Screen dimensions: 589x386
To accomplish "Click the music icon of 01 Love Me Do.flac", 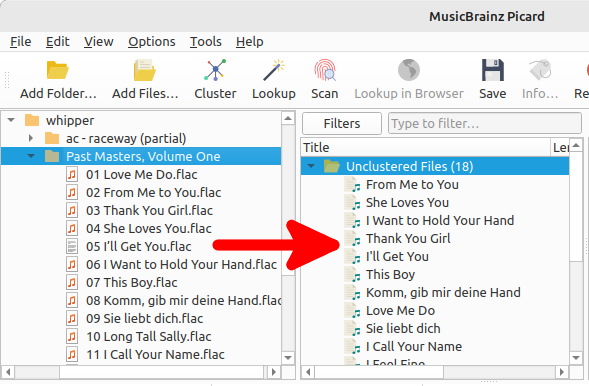I will coord(72,175).
